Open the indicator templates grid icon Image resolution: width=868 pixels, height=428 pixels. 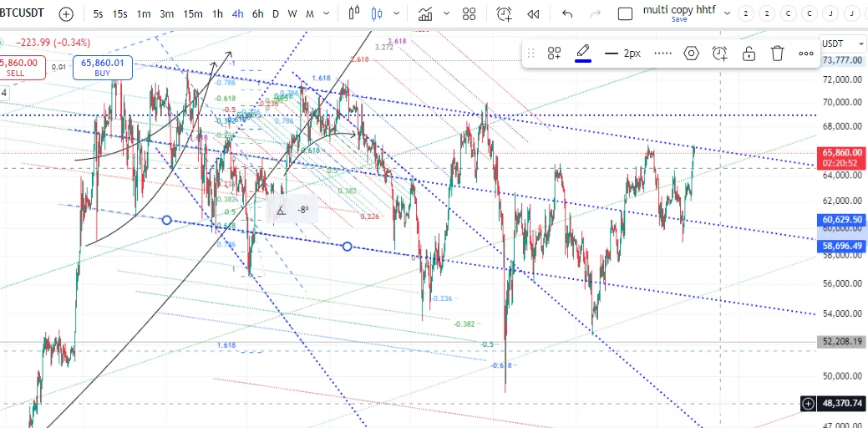[470, 14]
